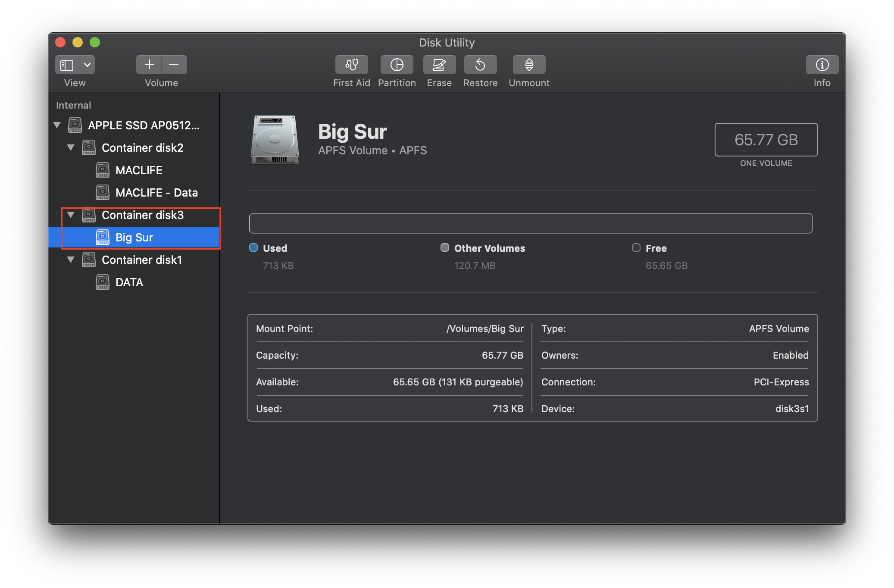
Task: Toggle the sidebar View button
Action: click(67, 65)
